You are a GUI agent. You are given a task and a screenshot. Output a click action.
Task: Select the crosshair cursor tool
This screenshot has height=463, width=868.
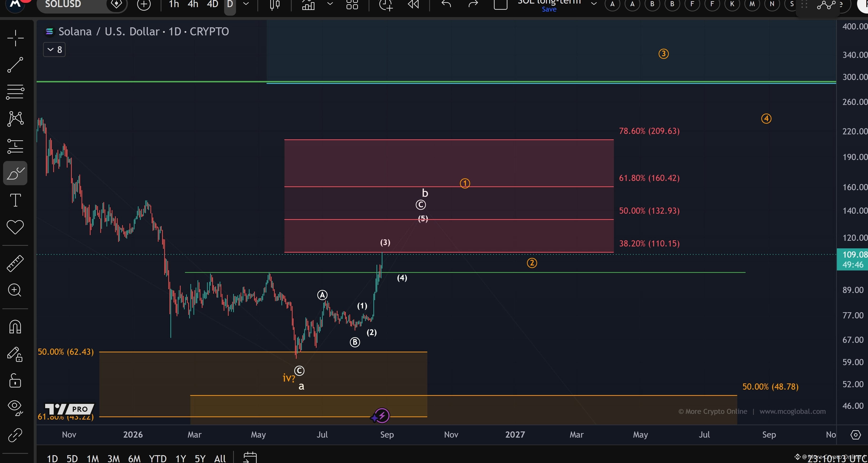(15, 38)
